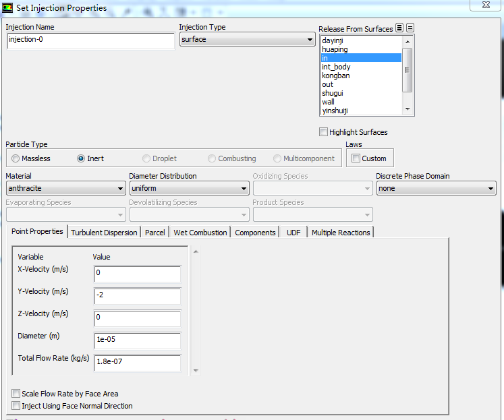Click the Total Flow Rate value field
504x420 pixels.
click(x=138, y=363)
